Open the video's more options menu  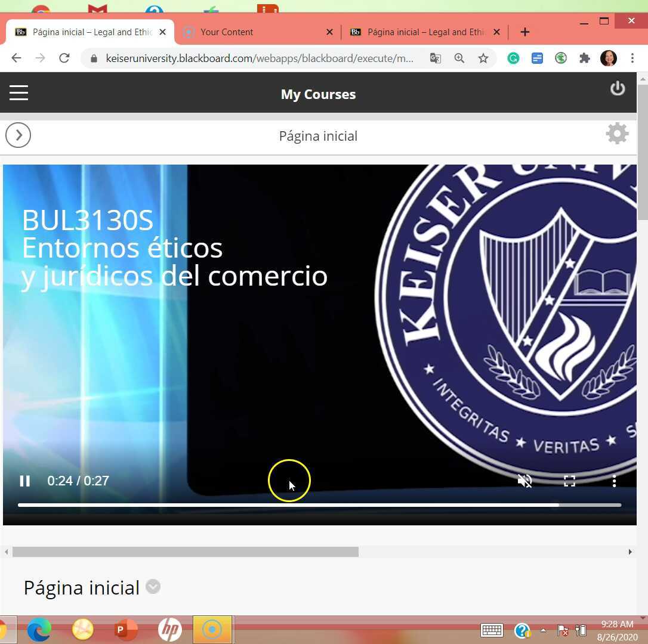614,481
